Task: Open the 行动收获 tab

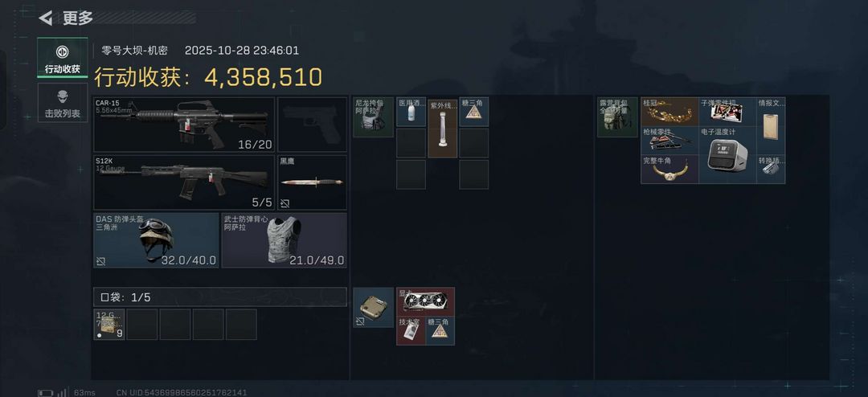Action: click(63, 57)
